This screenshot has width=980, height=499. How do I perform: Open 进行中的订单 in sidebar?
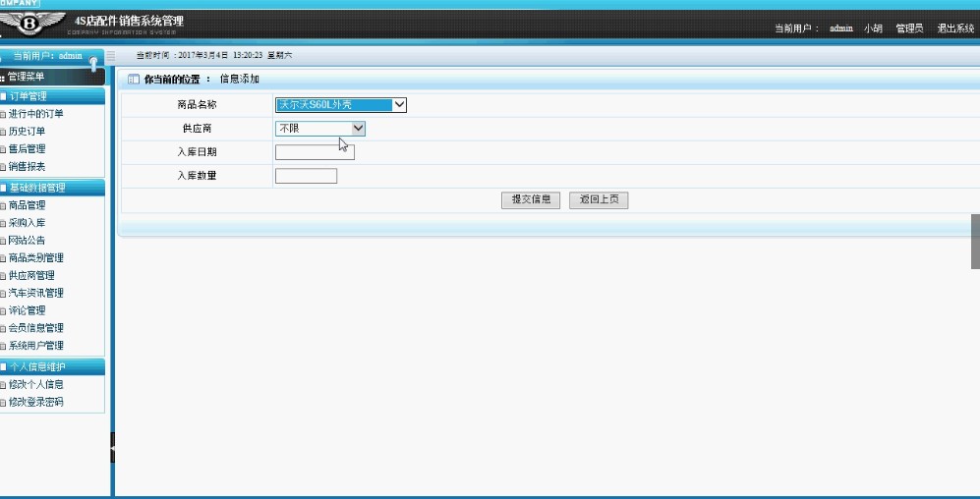pyautogui.click(x=35, y=114)
